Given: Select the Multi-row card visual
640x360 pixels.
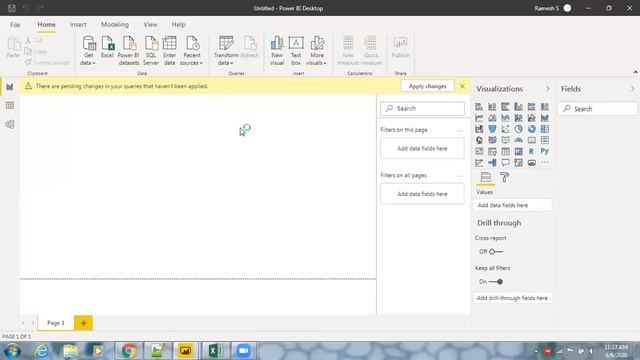Looking at the screenshot, I should [x=544, y=140].
